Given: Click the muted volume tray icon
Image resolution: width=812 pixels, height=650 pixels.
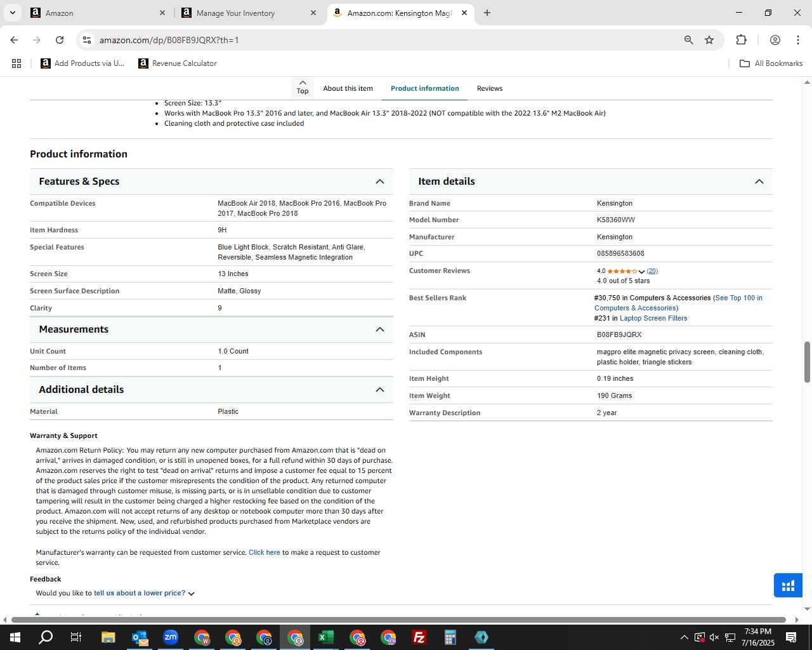Looking at the screenshot, I should point(714,637).
